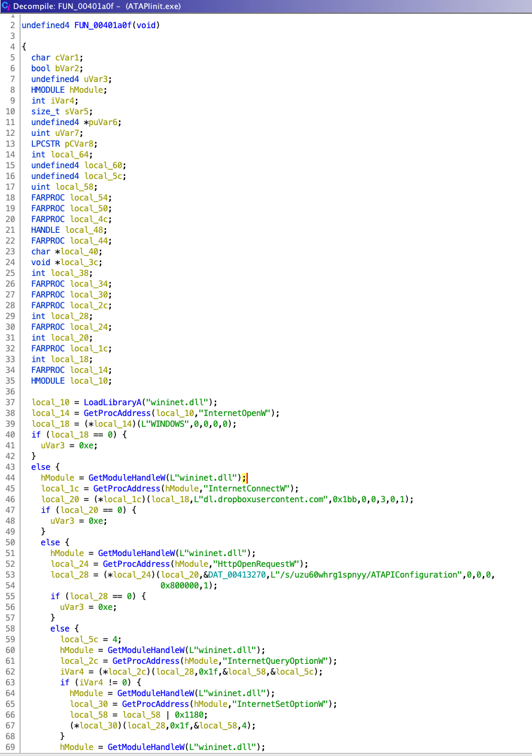The height and width of the screenshot is (756, 532).
Task: Select the /s/uzu60whrg1spnyy/ATAPIConfiguration path string
Action: pyautogui.click(x=366, y=575)
